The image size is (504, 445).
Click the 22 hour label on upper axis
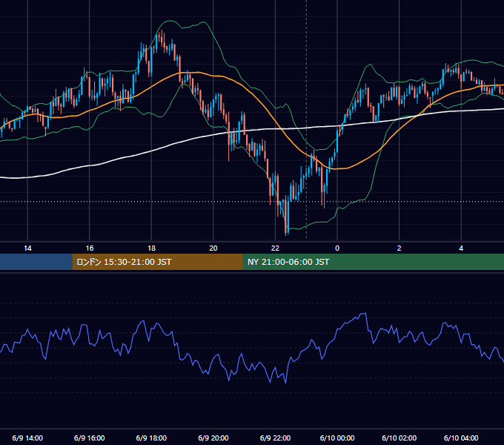[x=275, y=248]
